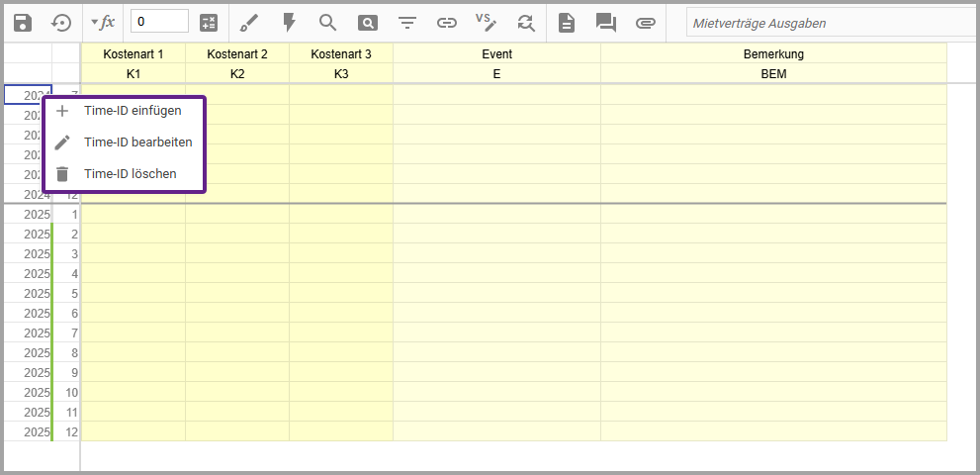The image size is (980, 475).
Task: Click the magnifying glass search icon
Action: tap(328, 22)
